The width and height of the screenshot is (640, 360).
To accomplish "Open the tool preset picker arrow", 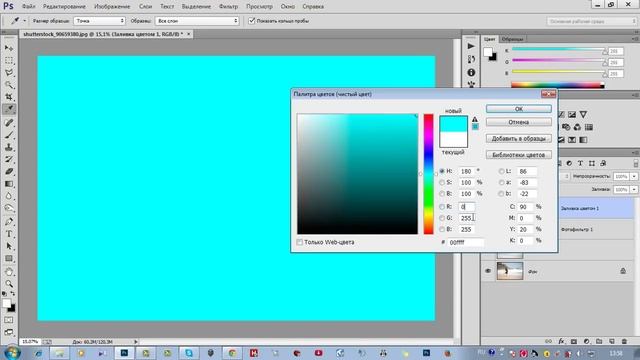I will [24, 20].
